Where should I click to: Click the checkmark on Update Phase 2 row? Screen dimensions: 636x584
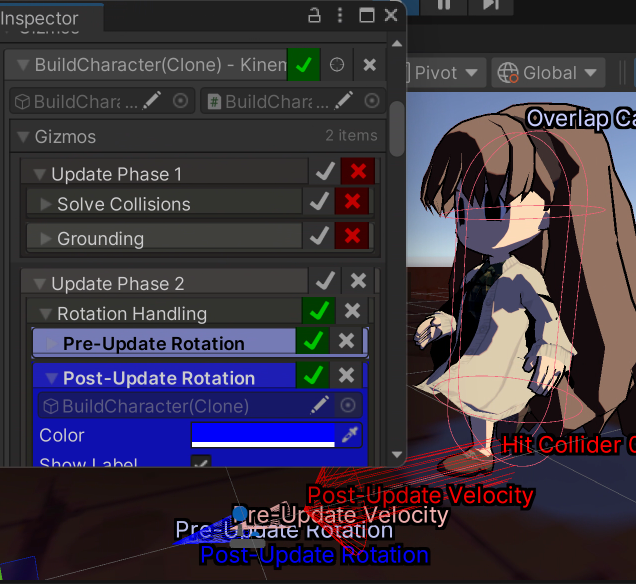(325, 281)
